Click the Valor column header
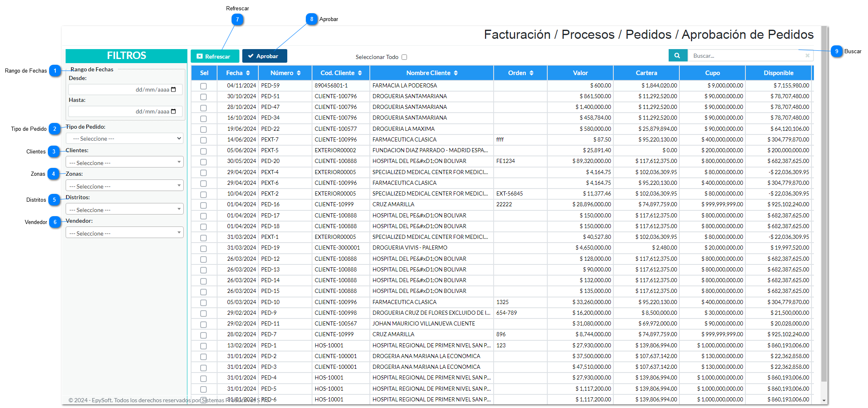 580,73
